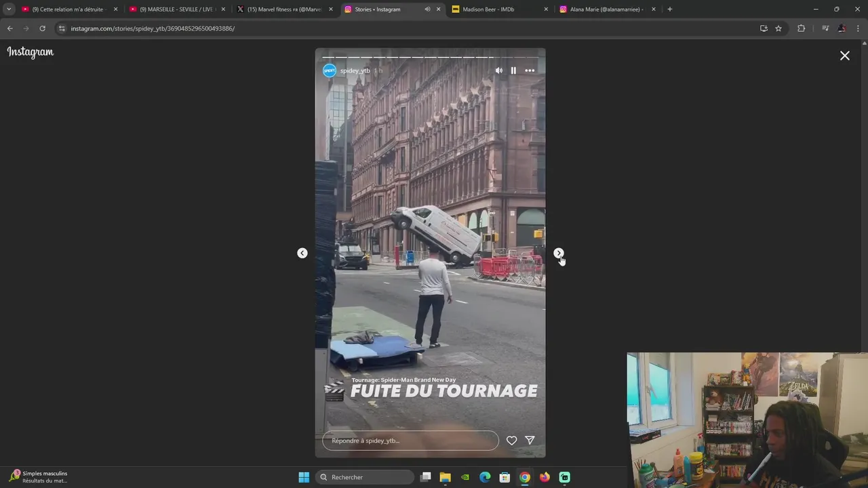Image resolution: width=868 pixels, height=488 pixels.
Task: Click the Instagram logo
Action: click(x=31, y=52)
